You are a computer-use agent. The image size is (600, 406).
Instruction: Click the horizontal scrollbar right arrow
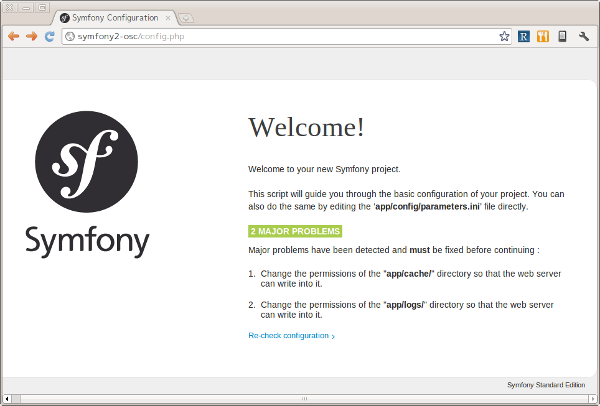[593, 399]
